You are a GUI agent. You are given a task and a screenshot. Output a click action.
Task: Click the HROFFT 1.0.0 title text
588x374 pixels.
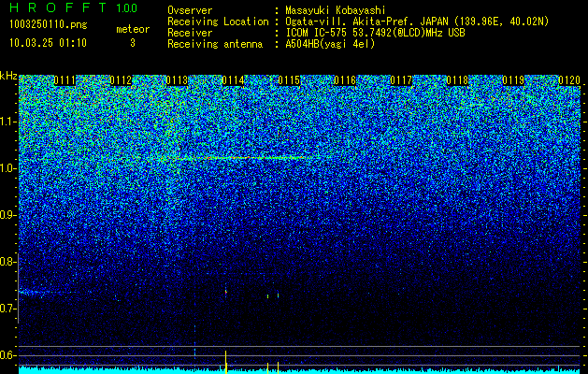point(74,7)
